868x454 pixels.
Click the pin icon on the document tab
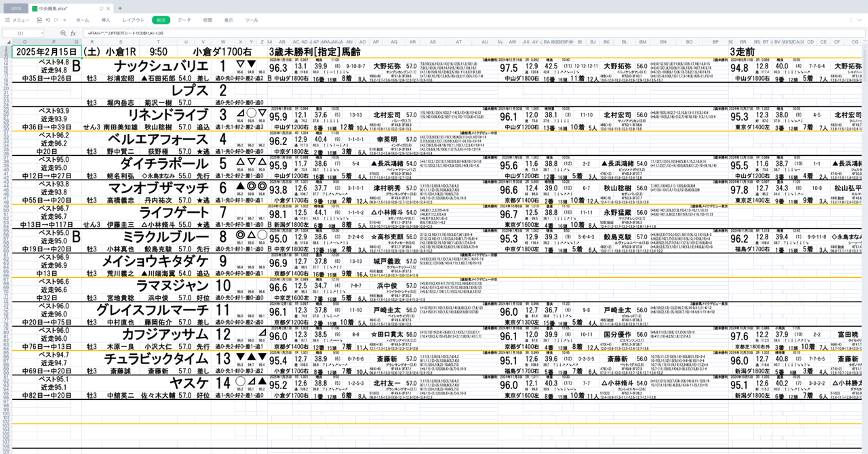coord(100,9)
